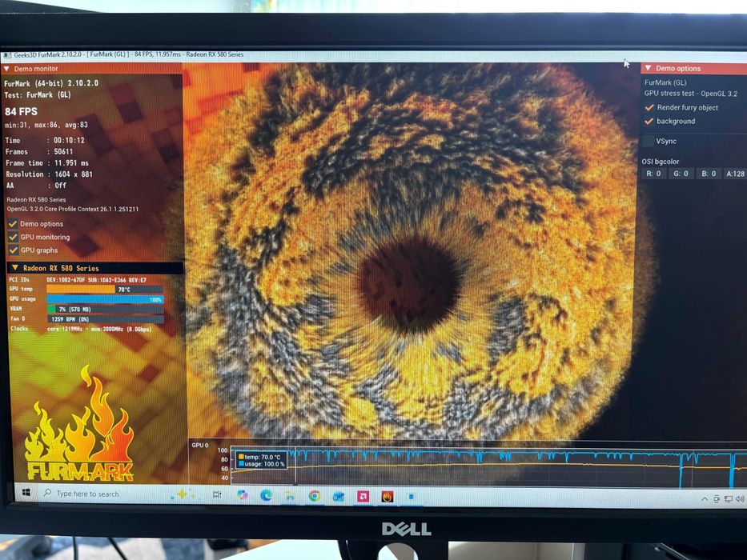The height and width of the screenshot is (560, 747).
Task: Click the GPU 0 graph label
Action: pyautogui.click(x=199, y=446)
